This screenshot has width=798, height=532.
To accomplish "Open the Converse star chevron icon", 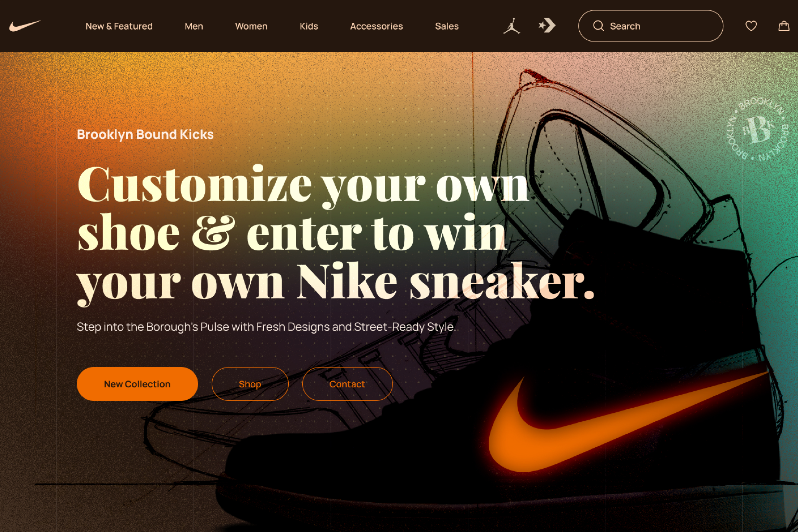I will pos(547,26).
